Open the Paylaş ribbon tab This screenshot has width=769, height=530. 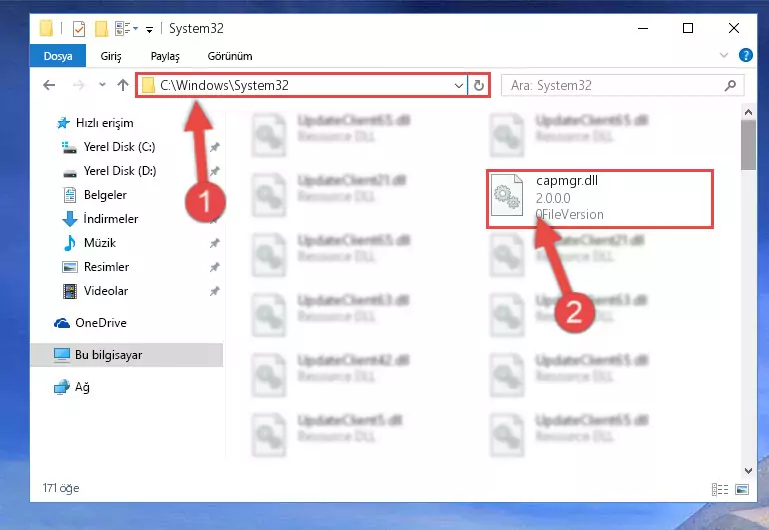coord(165,56)
